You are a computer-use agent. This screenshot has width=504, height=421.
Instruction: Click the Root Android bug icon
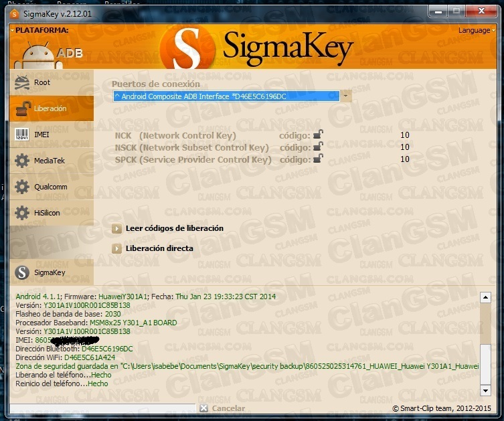[22, 82]
